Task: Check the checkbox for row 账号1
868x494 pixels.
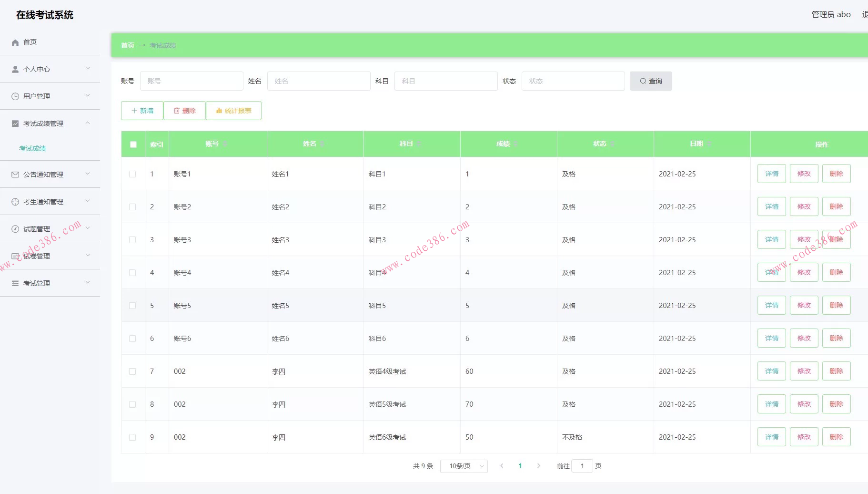Action: coord(132,175)
